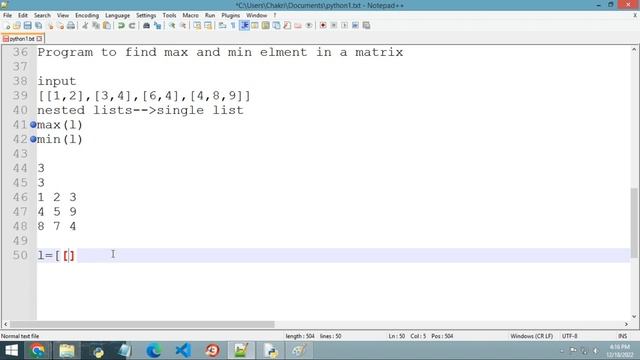Open Google Chrome from the taskbar
This screenshot has width=640, height=360.
pos(38,351)
